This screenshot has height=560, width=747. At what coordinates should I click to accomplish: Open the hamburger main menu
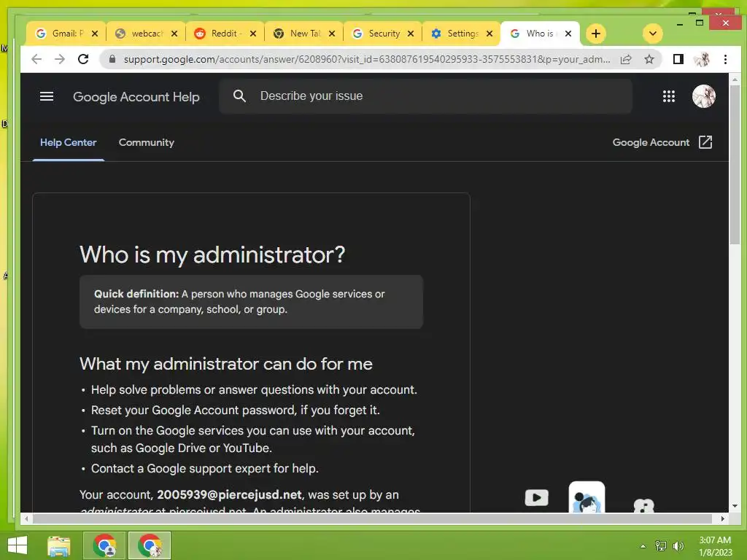pyautogui.click(x=46, y=97)
